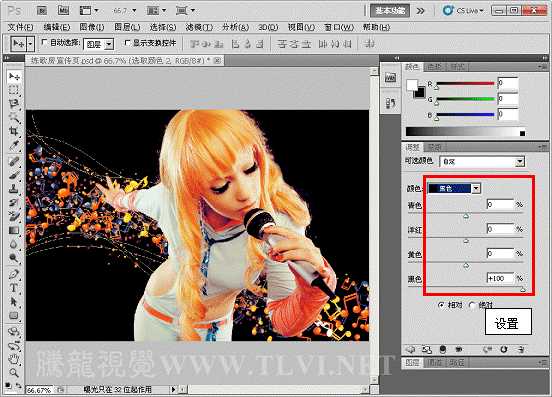Select the Quick Selection tool
Screen dimensions: 552x397
point(14,117)
